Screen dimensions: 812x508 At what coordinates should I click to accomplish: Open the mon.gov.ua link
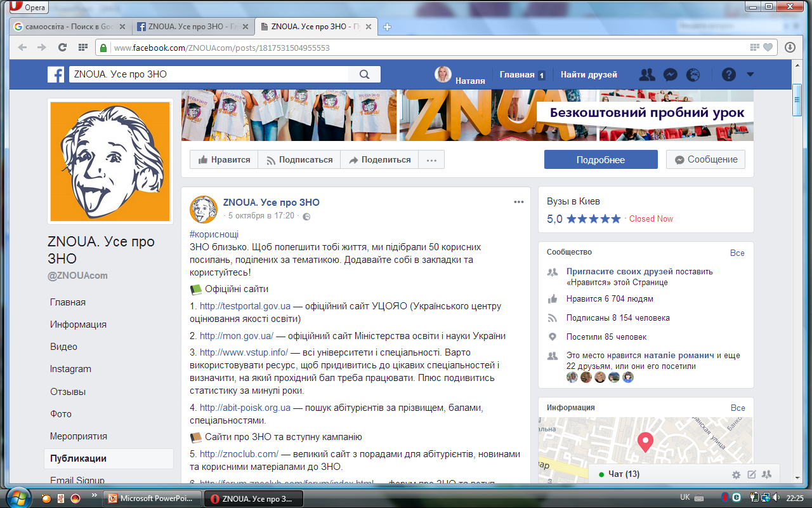[x=237, y=336]
